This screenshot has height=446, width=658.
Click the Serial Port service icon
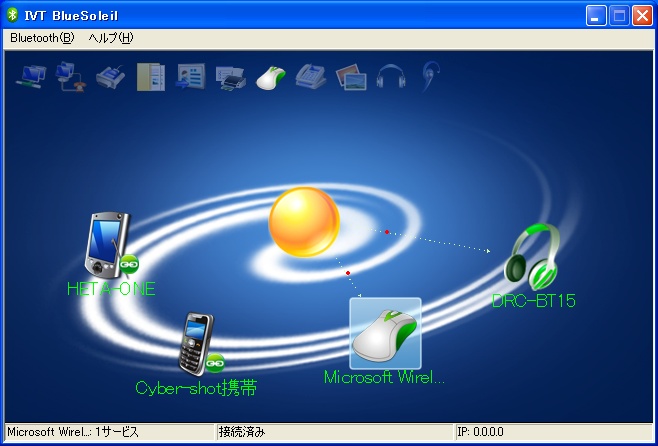coord(110,77)
